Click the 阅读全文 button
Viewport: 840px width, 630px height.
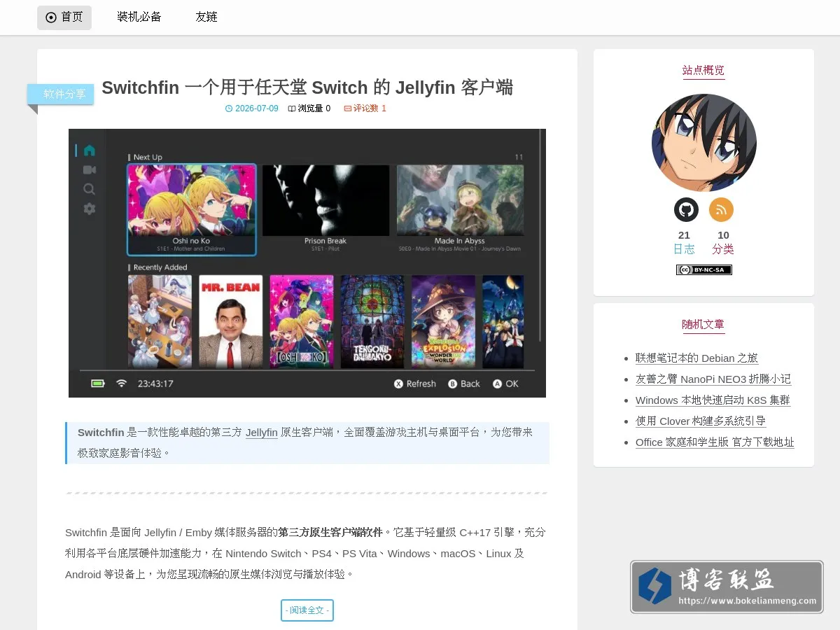[x=307, y=610]
